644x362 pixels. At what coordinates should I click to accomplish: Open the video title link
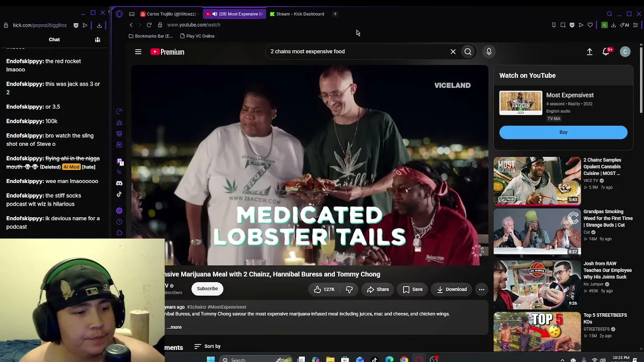272,274
